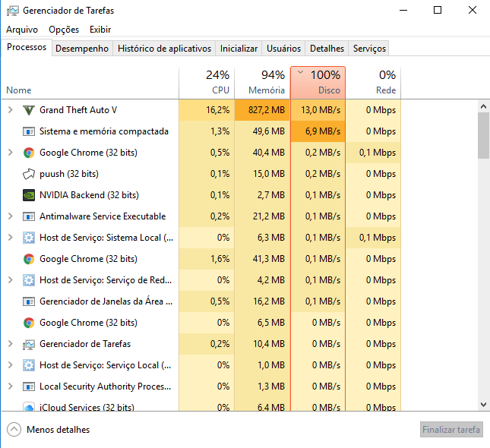Click the 10,4 MB memory cell
Screen dimensions: 490x448
point(262,344)
